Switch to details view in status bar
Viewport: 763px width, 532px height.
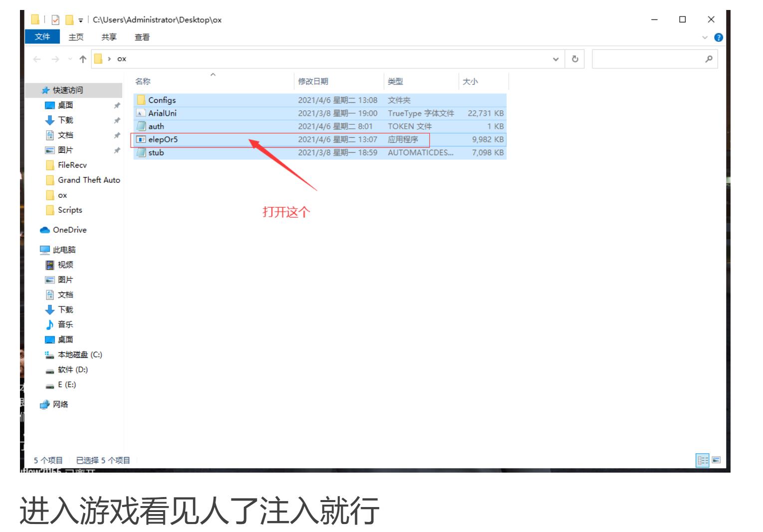click(703, 460)
